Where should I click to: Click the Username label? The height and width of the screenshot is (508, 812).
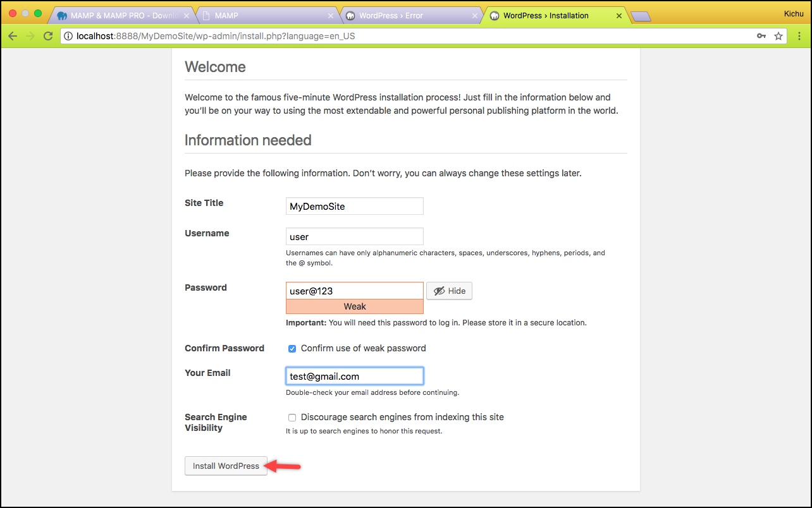pos(207,233)
